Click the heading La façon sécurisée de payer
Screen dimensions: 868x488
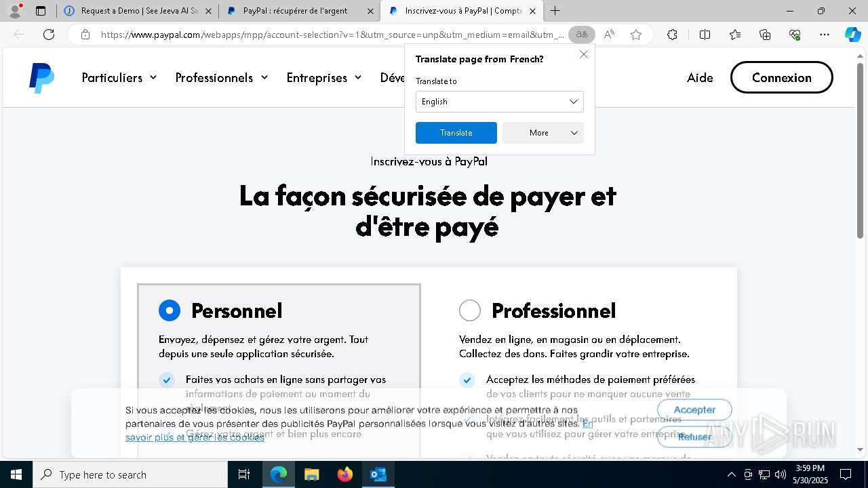427,211
